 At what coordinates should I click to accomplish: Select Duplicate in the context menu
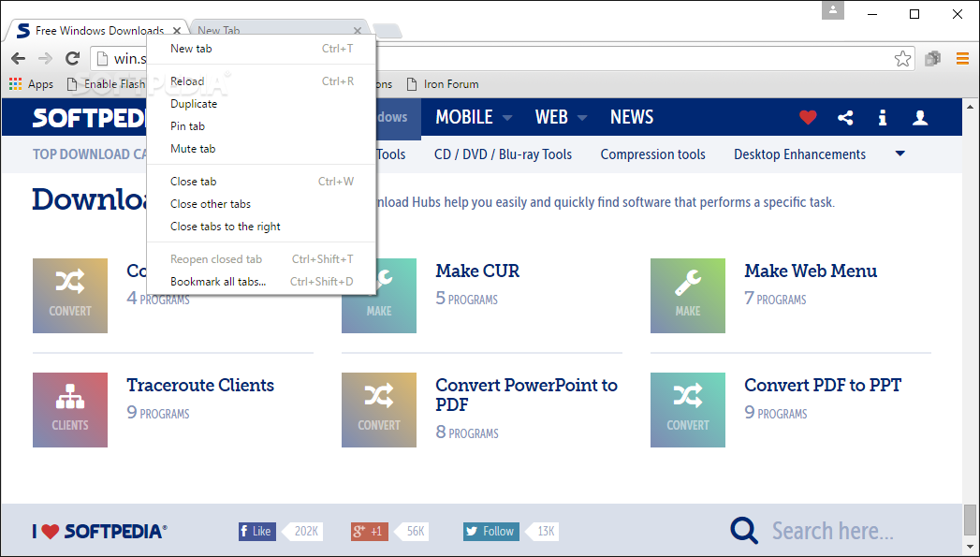pyautogui.click(x=261, y=104)
